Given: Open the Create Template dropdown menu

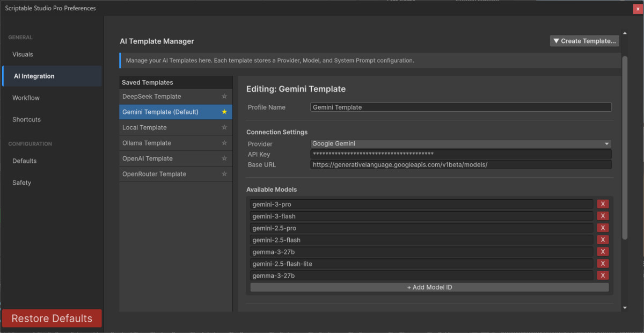Looking at the screenshot, I should [584, 40].
